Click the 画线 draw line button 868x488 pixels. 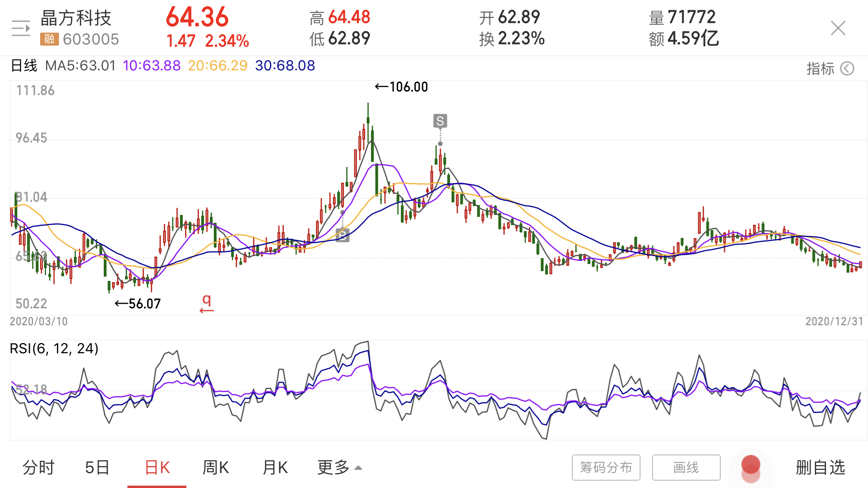[x=686, y=468]
